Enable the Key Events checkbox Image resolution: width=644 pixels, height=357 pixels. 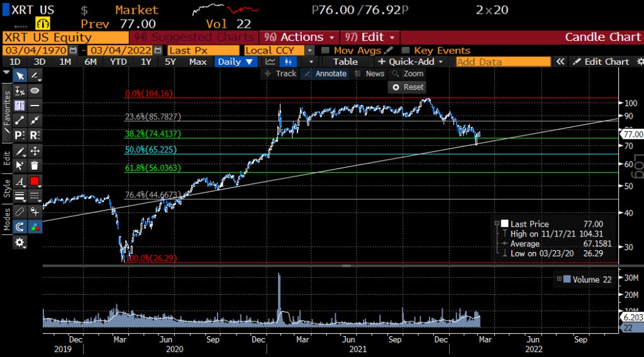pyautogui.click(x=406, y=50)
